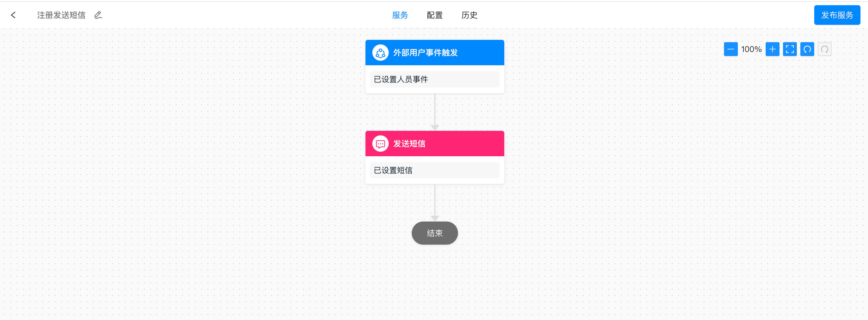Click the 发布服务 button
The image size is (868, 320).
coord(837,15)
